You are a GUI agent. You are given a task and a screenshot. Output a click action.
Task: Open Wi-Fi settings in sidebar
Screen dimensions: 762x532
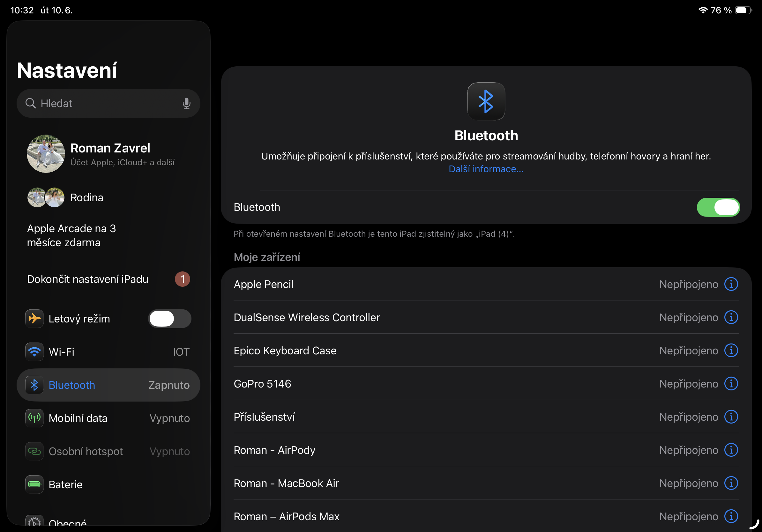108,352
